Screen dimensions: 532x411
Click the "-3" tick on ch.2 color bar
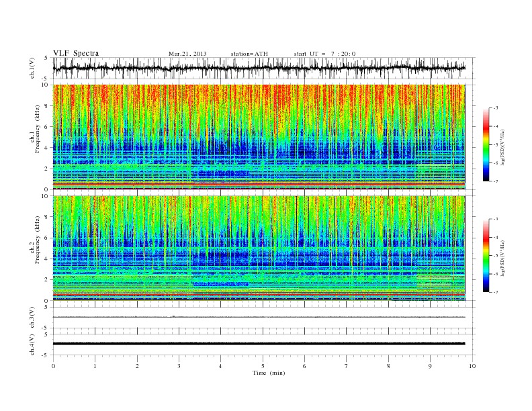pos(496,219)
